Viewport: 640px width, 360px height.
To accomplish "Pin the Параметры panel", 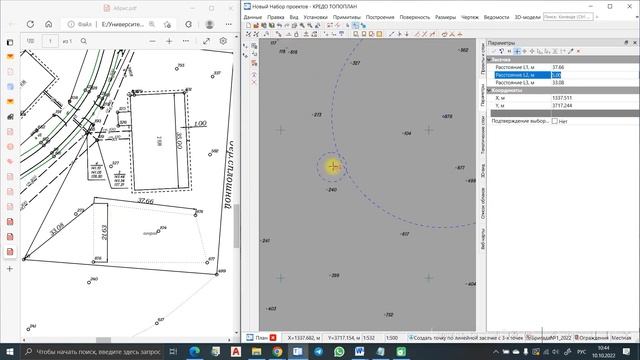I will tap(626, 42).
